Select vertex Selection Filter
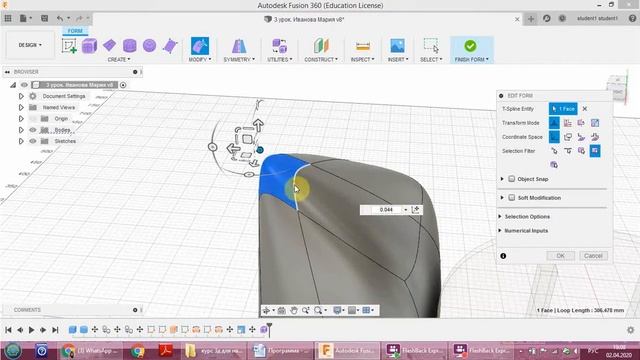640x360 pixels. (554, 151)
